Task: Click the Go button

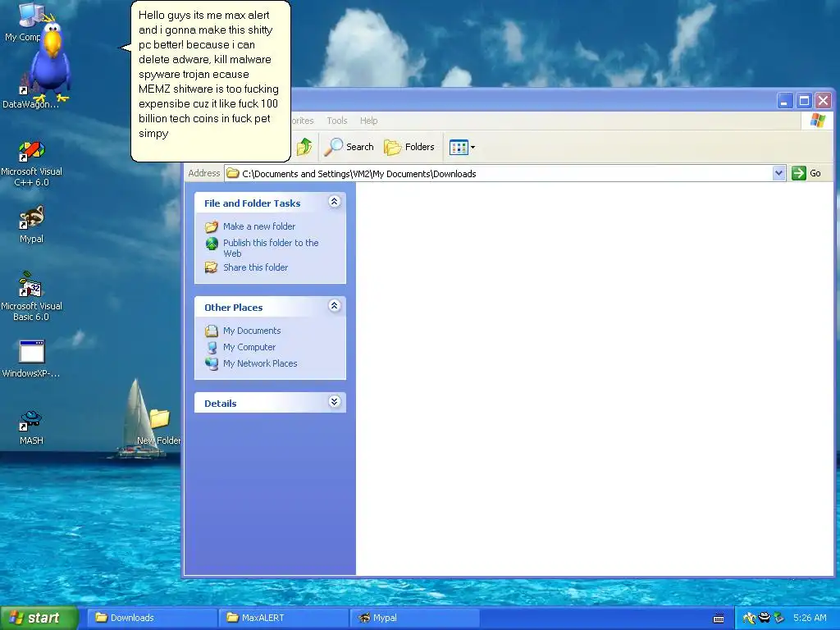Action: 807,173
